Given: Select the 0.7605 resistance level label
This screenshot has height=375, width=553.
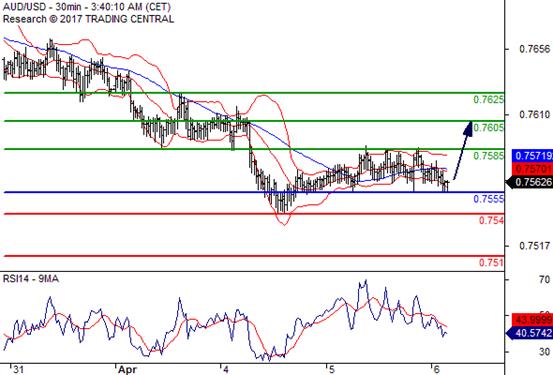Looking at the screenshot, I should [488, 127].
